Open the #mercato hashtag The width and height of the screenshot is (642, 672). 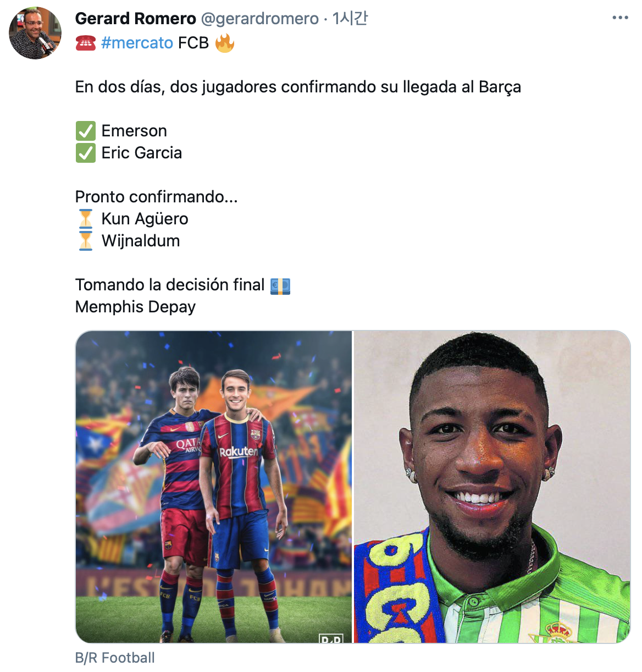(137, 43)
